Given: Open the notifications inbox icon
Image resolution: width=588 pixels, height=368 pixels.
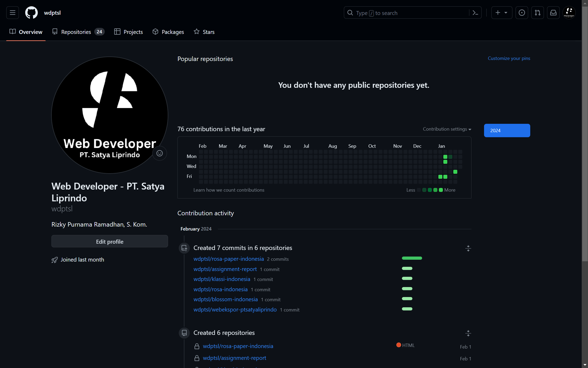Looking at the screenshot, I should (553, 13).
